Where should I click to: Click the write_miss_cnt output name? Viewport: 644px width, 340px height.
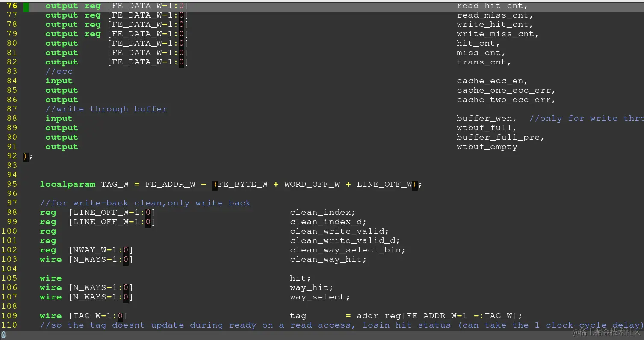(x=496, y=34)
